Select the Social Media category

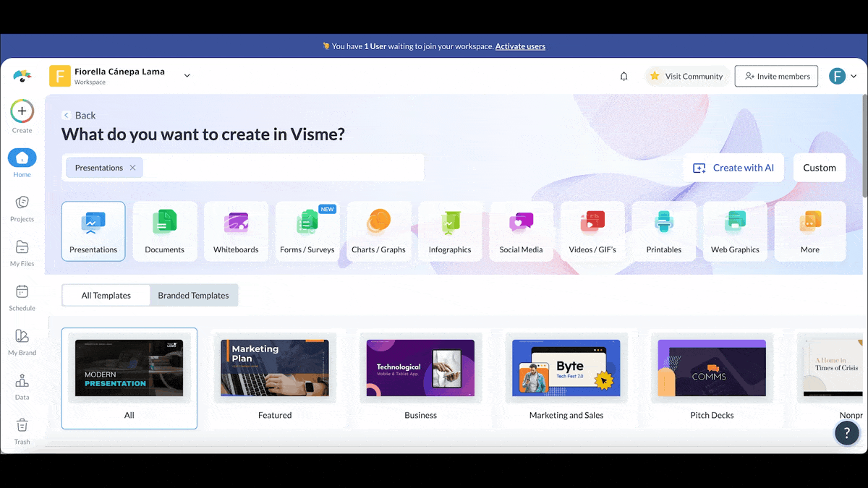(x=522, y=231)
